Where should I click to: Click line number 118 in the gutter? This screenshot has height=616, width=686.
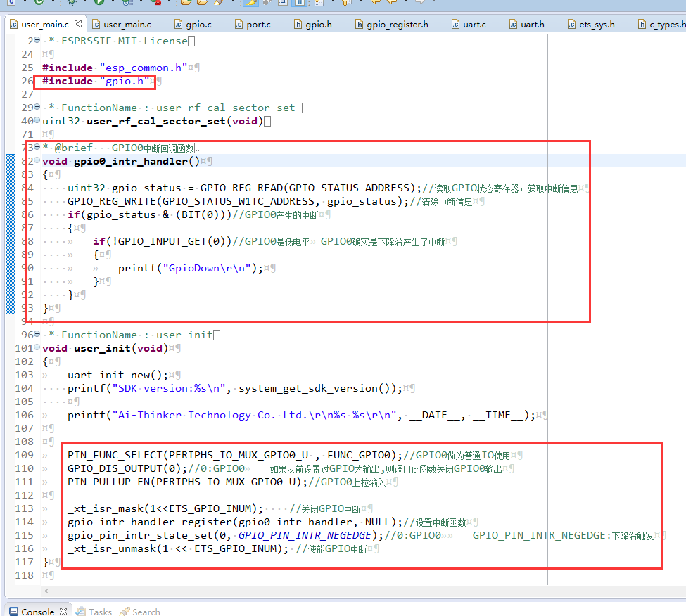(x=24, y=576)
